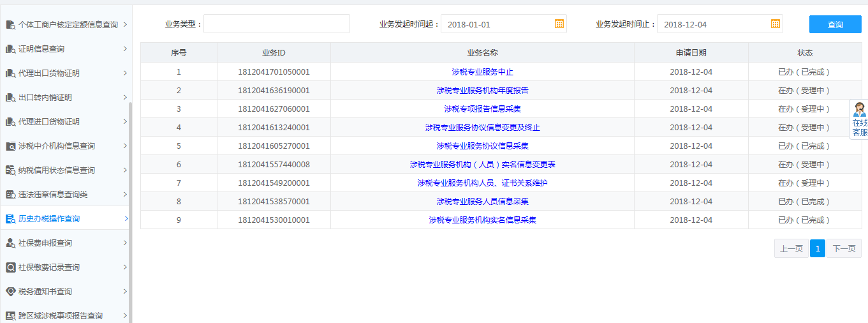Image resolution: width=868 pixels, height=323 pixels.
Task: Click the 纳税信用状态信息查询 sidebar icon
Action: (x=10, y=170)
